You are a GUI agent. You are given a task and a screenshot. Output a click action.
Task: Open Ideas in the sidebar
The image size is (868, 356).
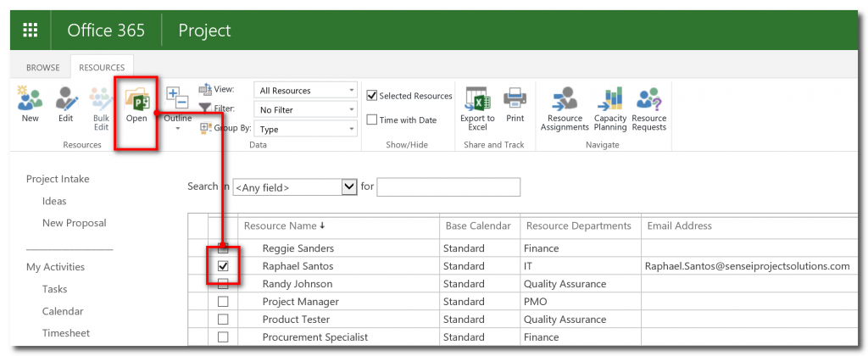(54, 201)
